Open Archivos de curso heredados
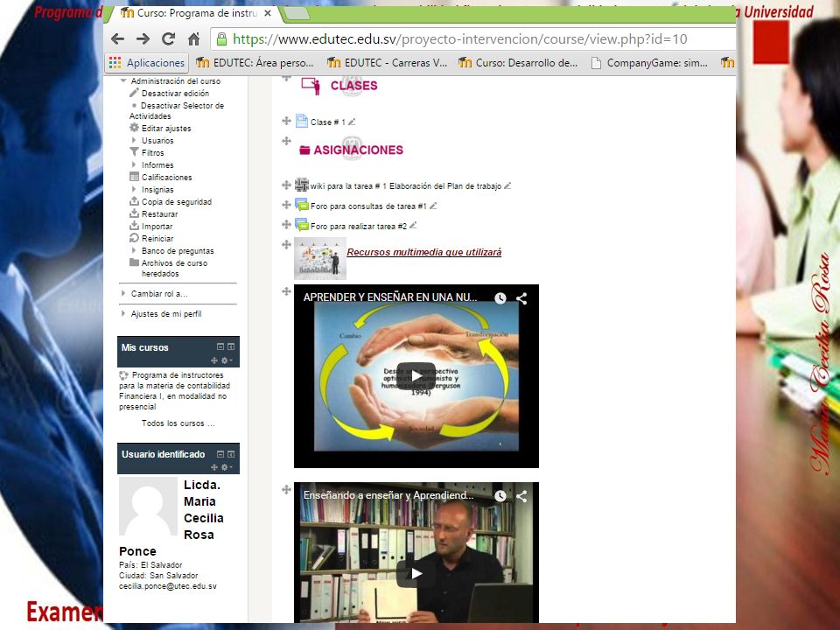This screenshot has height=630, width=840. 174,269
